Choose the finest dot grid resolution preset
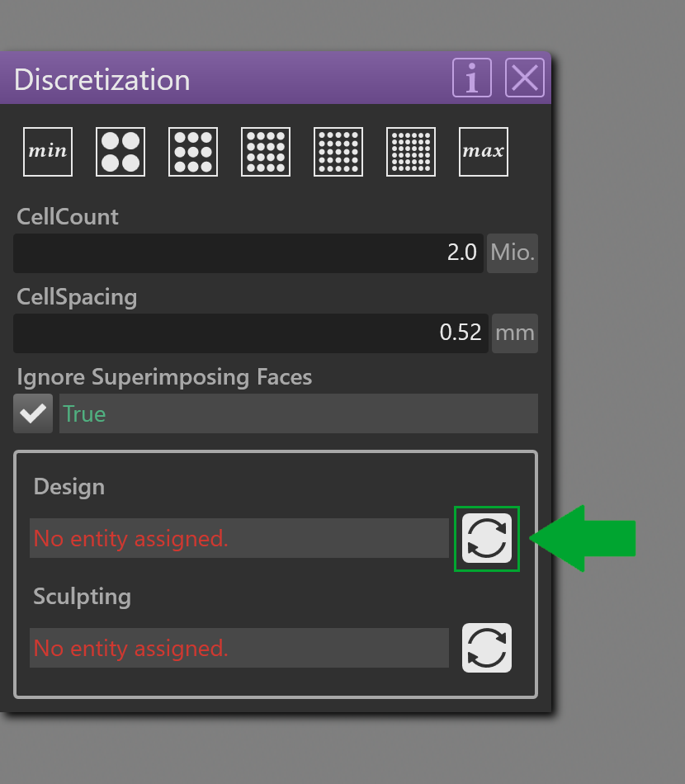 click(x=411, y=152)
